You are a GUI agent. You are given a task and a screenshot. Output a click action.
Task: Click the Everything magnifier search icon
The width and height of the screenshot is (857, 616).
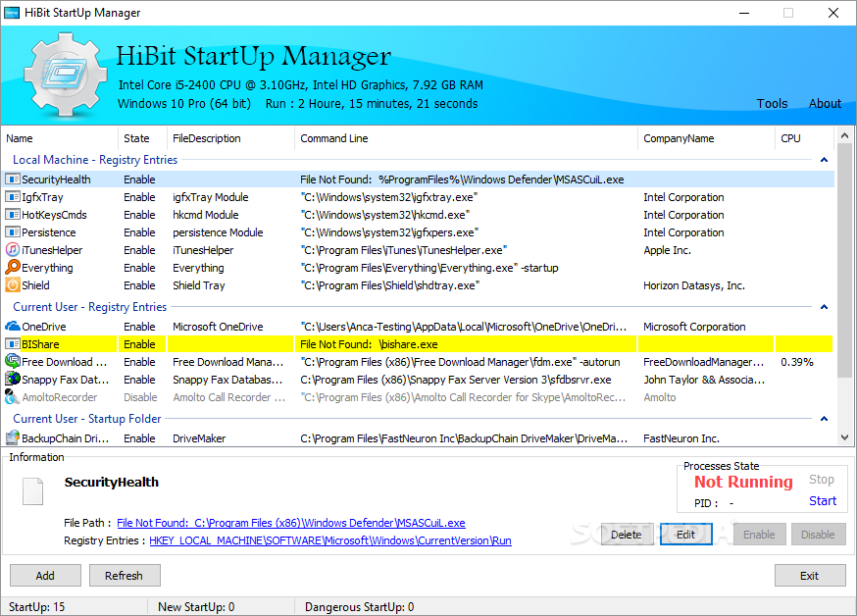tap(13, 268)
